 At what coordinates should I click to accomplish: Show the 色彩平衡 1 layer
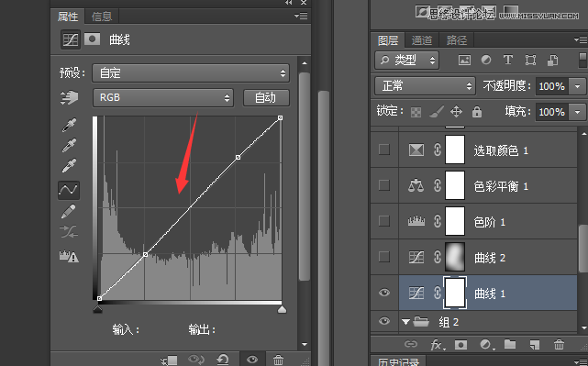[x=384, y=185]
